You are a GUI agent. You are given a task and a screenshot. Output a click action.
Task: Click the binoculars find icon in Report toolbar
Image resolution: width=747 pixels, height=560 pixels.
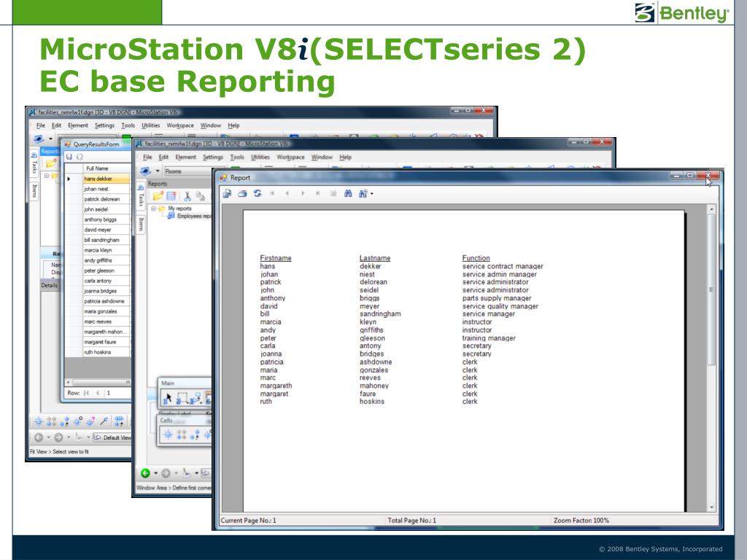pyautogui.click(x=348, y=193)
